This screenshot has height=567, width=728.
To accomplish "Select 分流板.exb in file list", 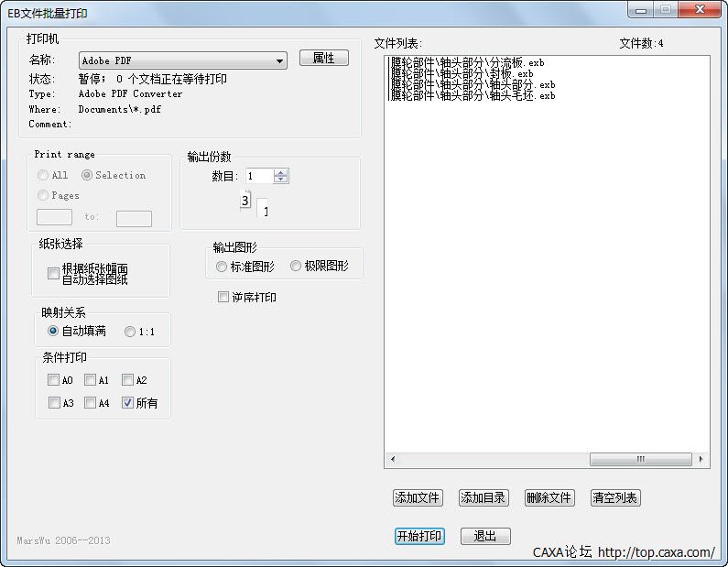I will coord(467,63).
